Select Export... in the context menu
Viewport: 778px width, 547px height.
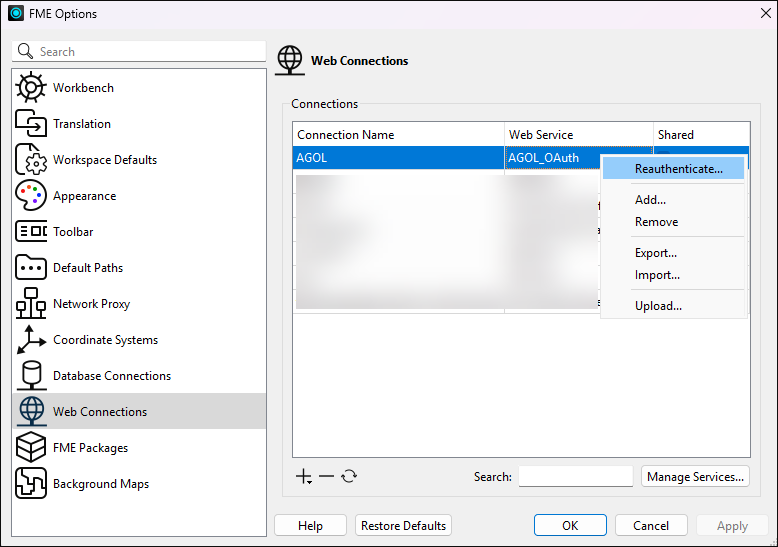click(x=673, y=253)
